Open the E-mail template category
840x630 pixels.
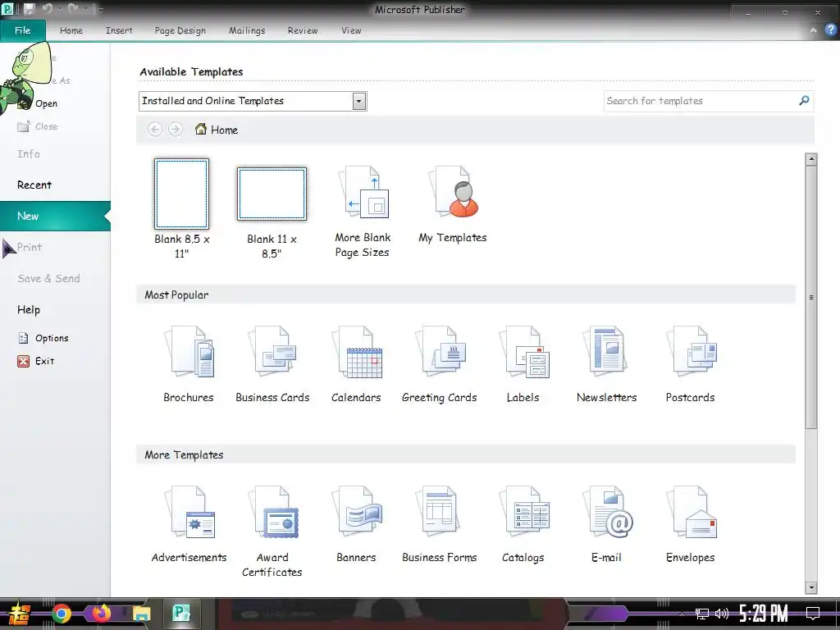[x=607, y=524]
